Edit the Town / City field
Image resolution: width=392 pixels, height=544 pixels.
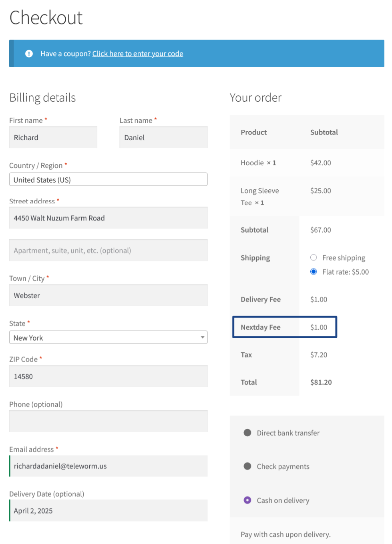(108, 296)
